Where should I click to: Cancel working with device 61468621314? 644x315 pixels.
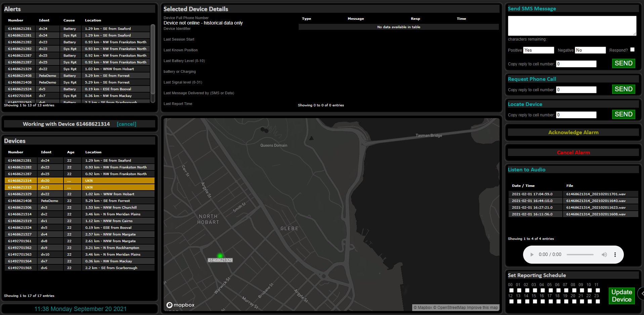click(126, 124)
